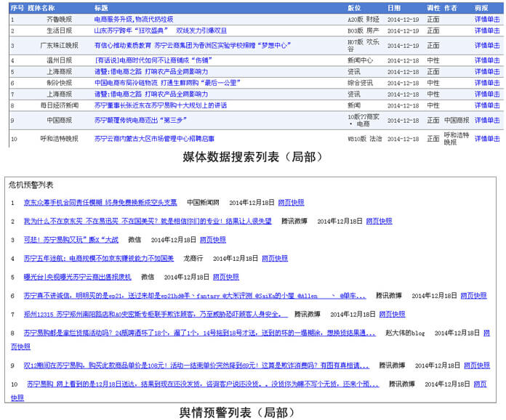Open article 电商服务升级,物流代扔垃圾
Viewport: 506px width, 420px height.
(134, 20)
